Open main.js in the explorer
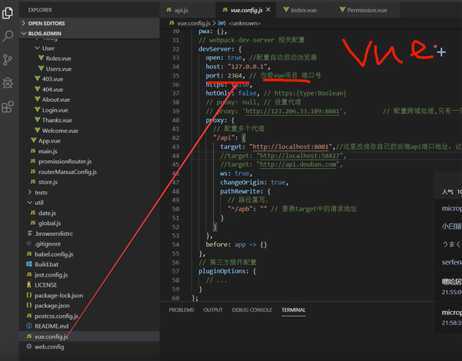This screenshot has height=361, width=462. point(48,151)
